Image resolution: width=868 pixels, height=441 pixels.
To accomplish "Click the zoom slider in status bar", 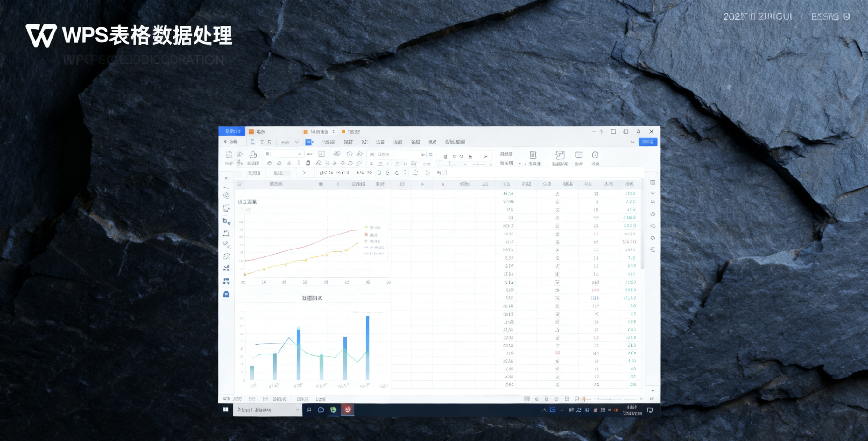I will pos(599,399).
